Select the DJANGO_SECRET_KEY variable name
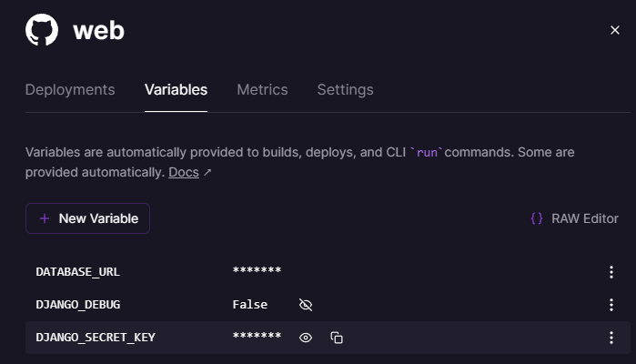 (96, 338)
